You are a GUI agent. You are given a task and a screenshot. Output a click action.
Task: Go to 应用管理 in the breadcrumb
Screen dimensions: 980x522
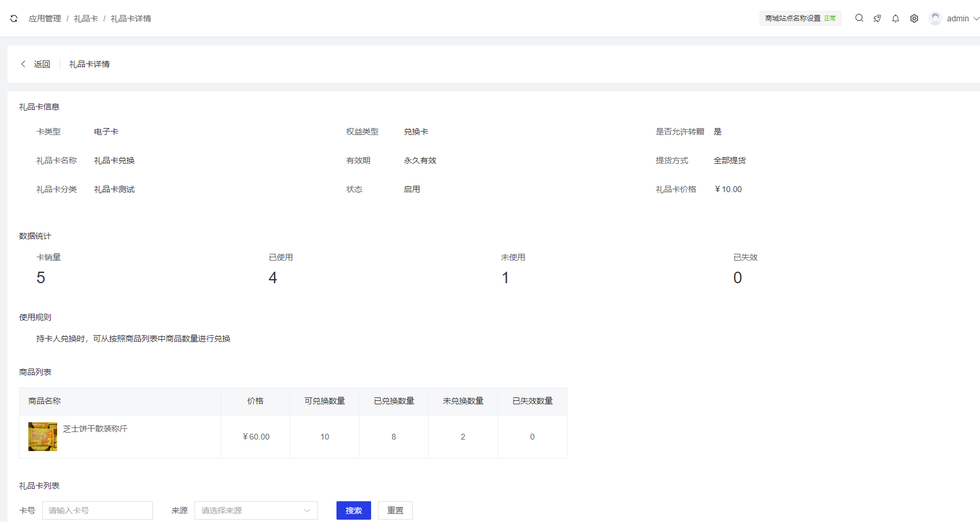point(45,18)
